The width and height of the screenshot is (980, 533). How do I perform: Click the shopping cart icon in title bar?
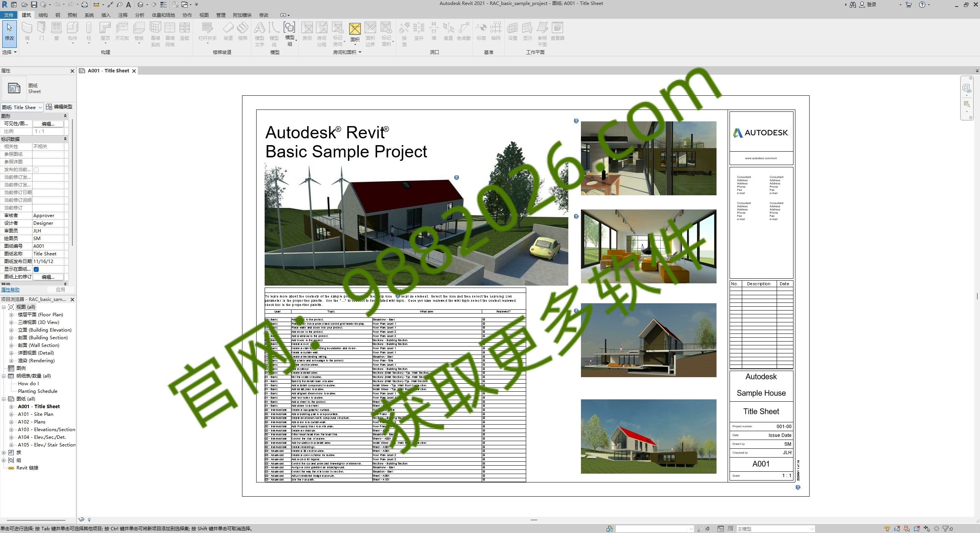pos(909,5)
